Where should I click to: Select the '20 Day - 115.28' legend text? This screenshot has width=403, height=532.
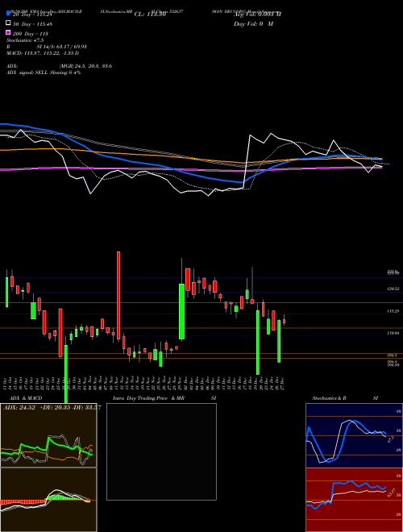32,15
